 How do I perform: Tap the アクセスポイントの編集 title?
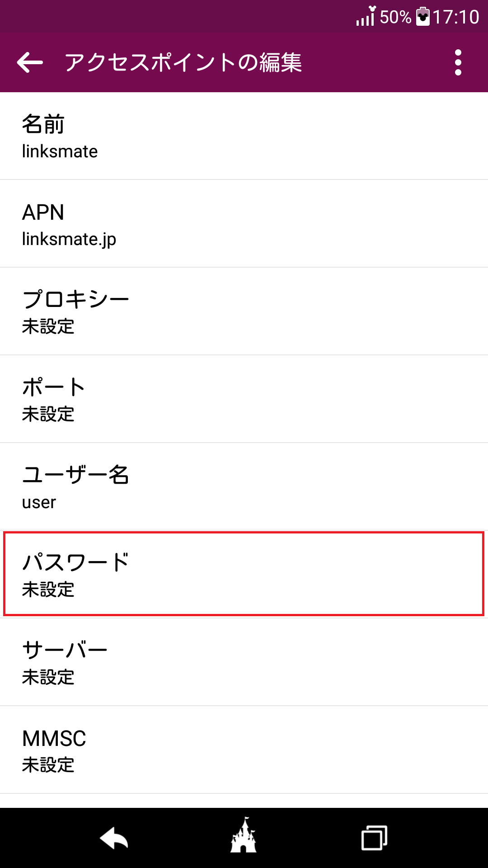tap(183, 62)
